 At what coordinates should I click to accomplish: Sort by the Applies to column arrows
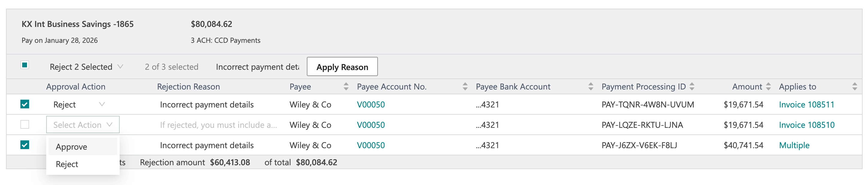tap(855, 87)
